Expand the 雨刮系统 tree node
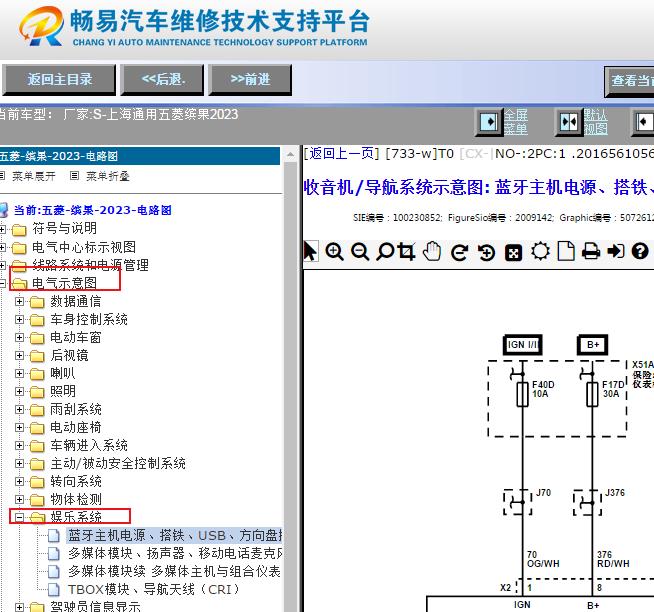This screenshot has width=654, height=612. (19, 409)
